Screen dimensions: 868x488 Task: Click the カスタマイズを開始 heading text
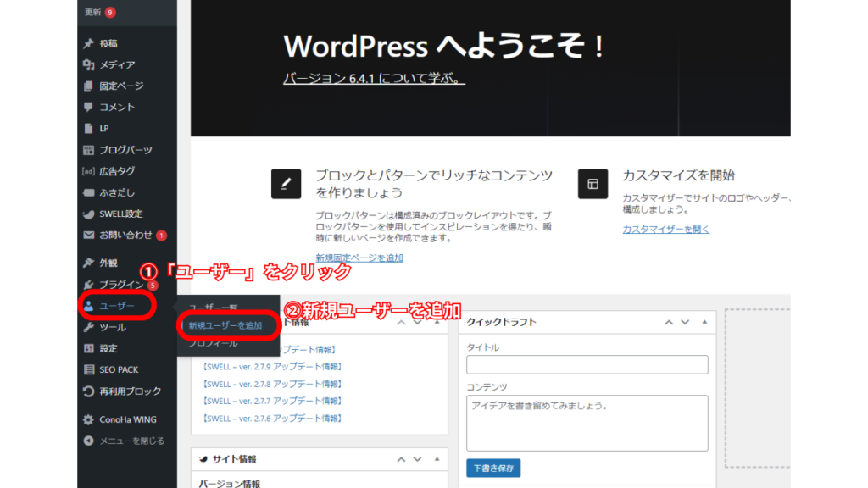click(679, 176)
